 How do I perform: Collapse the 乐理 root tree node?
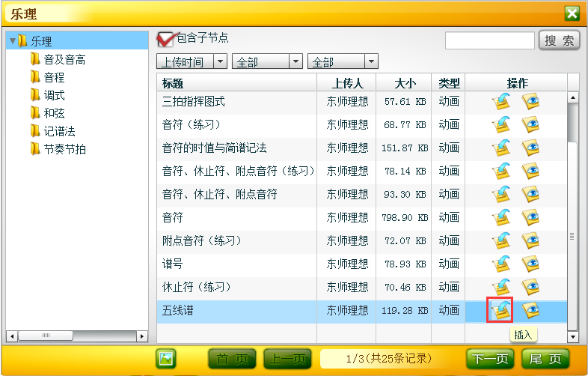(13, 40)
